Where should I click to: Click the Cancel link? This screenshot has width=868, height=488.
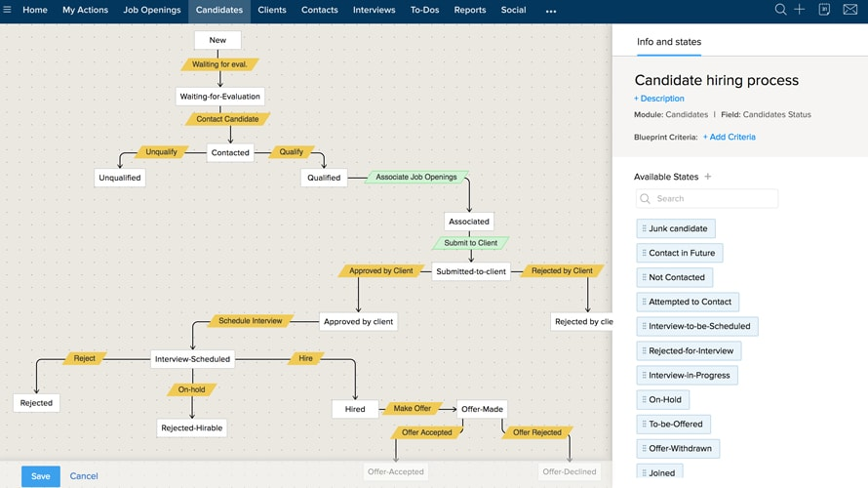point(84,476)
